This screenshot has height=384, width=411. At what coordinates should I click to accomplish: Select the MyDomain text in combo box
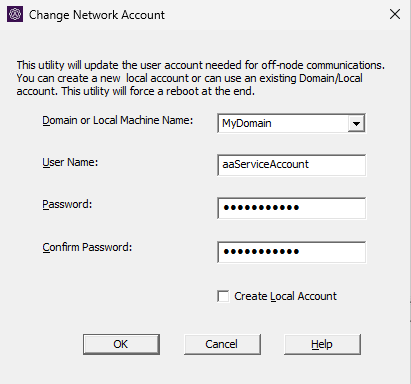[247, 124]
